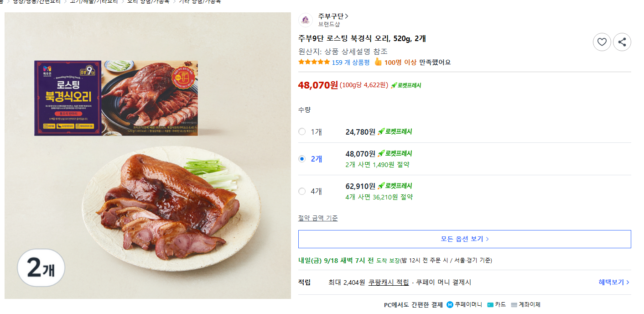Click the thumbs-up satisfaction icon
644x314 pixels.
click(x=378, y=62)
